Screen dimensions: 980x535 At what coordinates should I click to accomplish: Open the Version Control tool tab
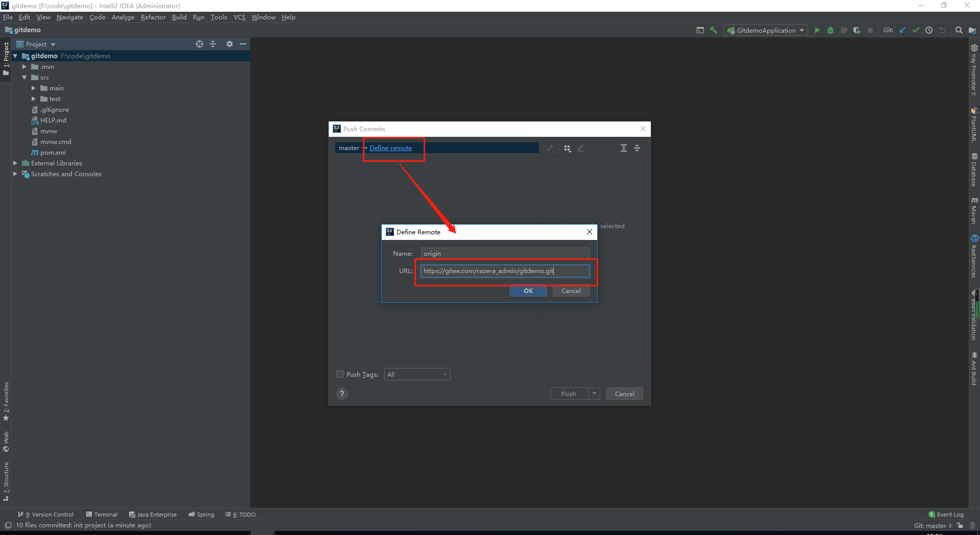tap(45, 515)
